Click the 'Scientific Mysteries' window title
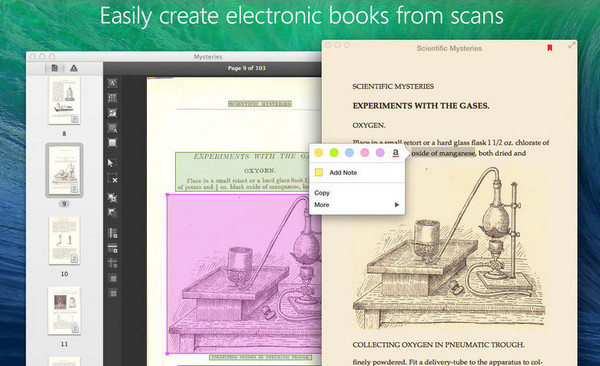The width and height of the screenshot is (600, 366). [449, 48]
